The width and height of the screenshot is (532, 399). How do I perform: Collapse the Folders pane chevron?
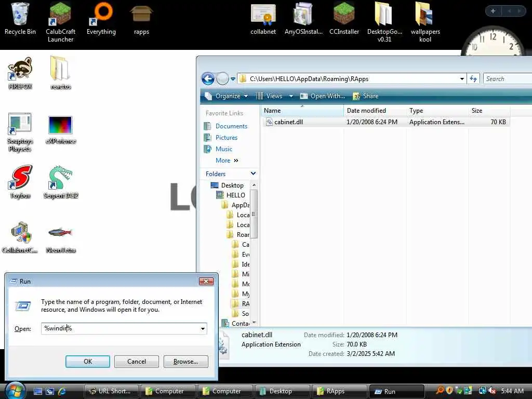point(253,174)
